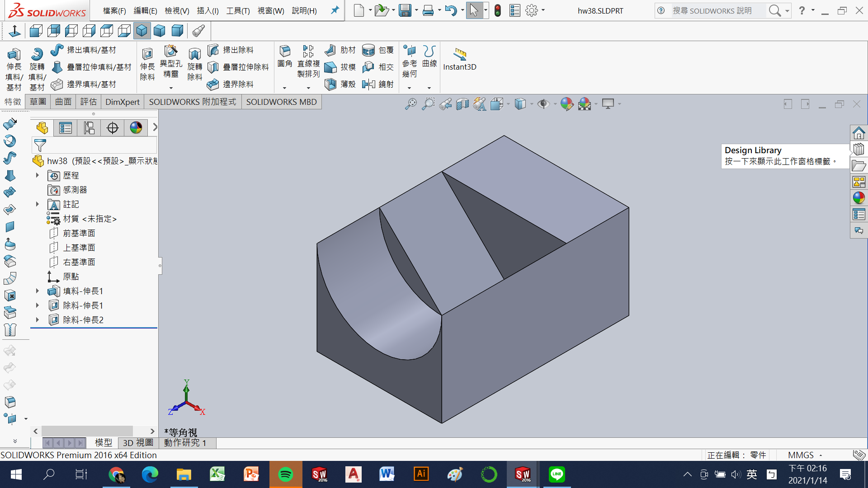Open the 工具(T) menu

click(238, 10)
